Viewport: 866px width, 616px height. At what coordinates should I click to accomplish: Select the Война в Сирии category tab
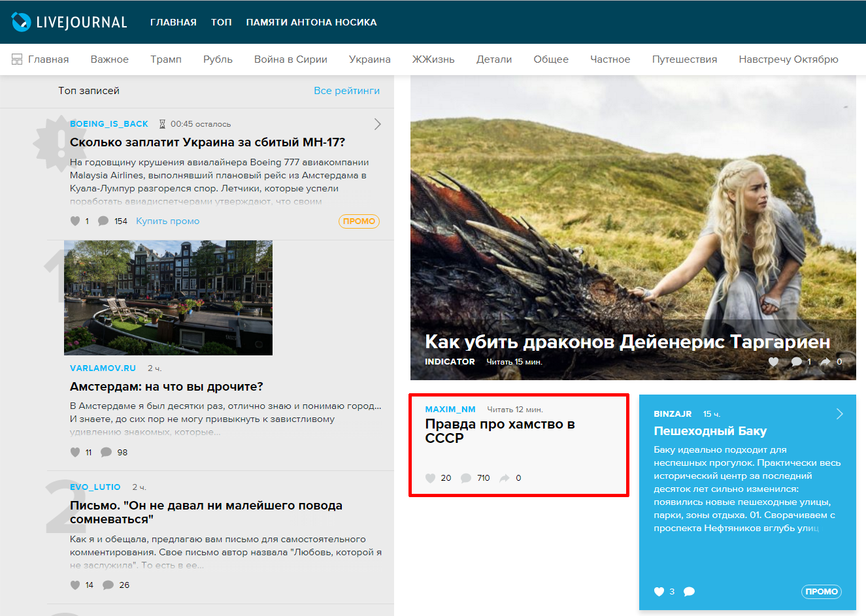click(291, 59)
